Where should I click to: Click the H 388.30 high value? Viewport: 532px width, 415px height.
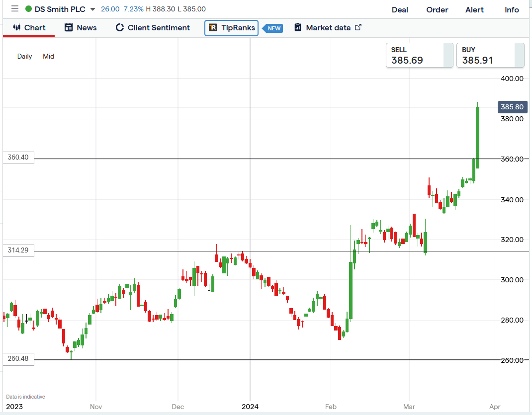(x=161, y=9)
